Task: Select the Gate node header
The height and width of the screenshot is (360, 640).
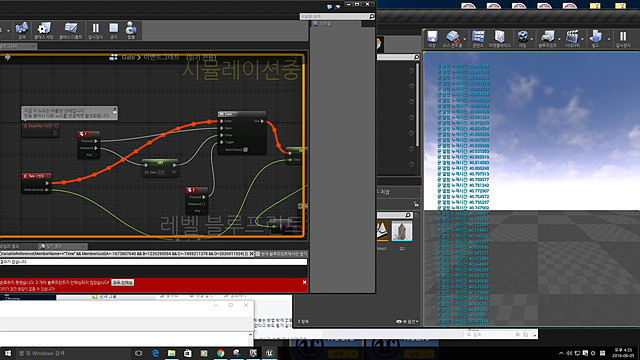Action: [242, 114]
